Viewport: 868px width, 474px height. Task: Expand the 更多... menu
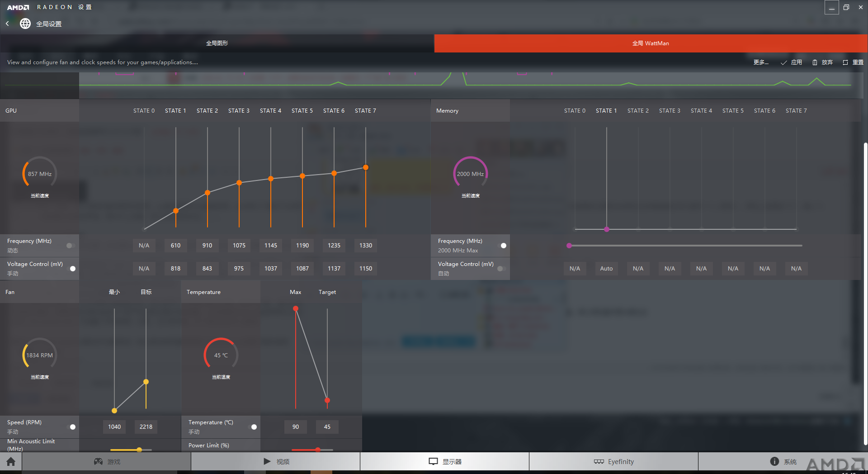click(x=761, y=62)
